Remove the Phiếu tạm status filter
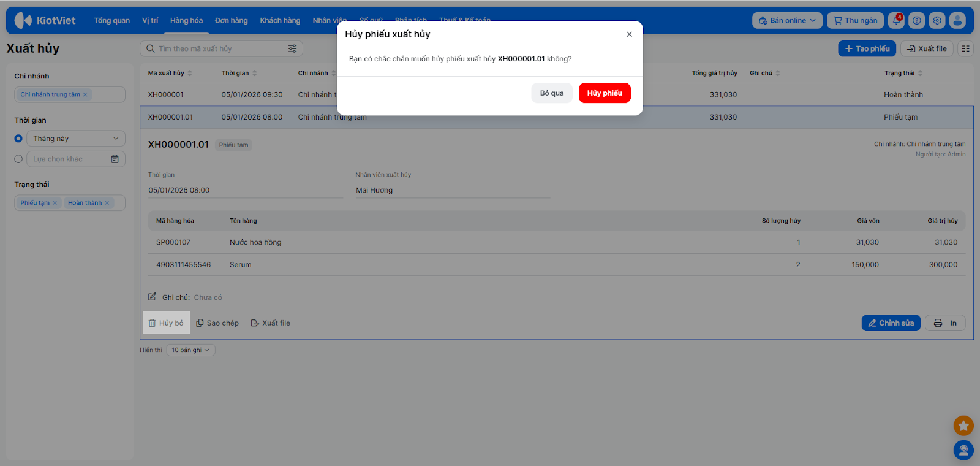 [x=55, y=203]
